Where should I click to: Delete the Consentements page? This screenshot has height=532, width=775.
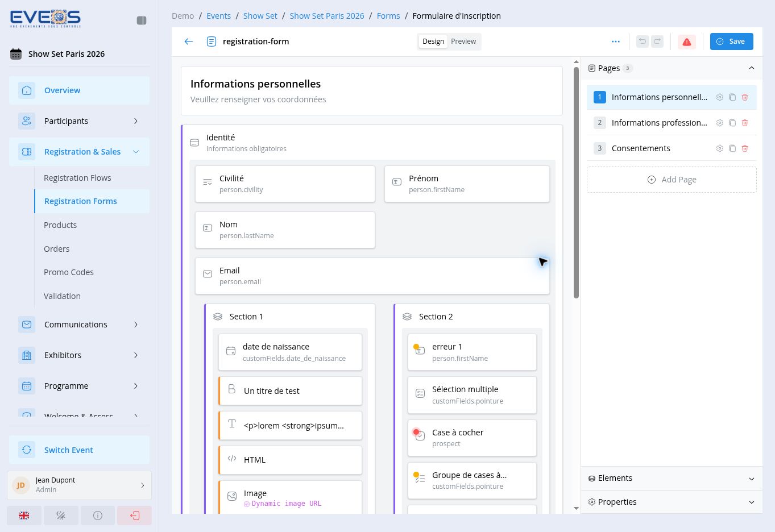[745, 148]
